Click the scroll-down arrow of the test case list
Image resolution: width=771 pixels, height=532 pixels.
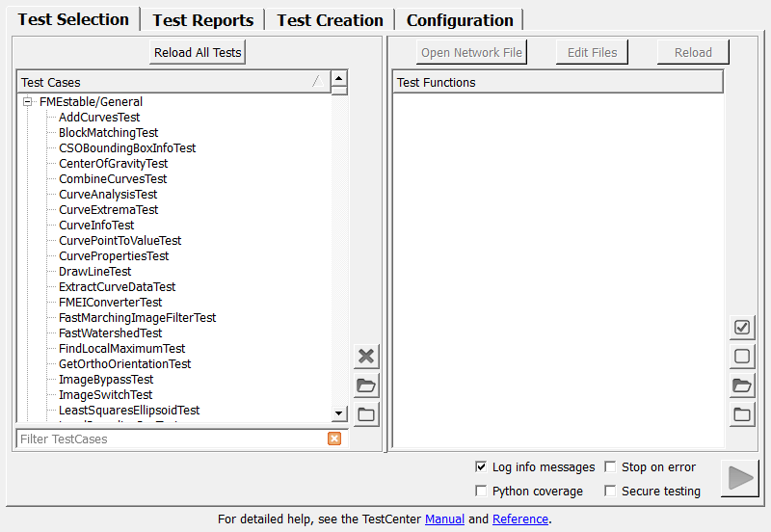(339, 413)
